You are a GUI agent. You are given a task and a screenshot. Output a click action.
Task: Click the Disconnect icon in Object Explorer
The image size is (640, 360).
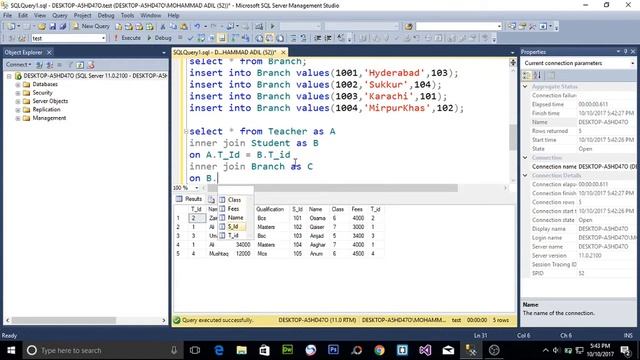tap(50, 64)
